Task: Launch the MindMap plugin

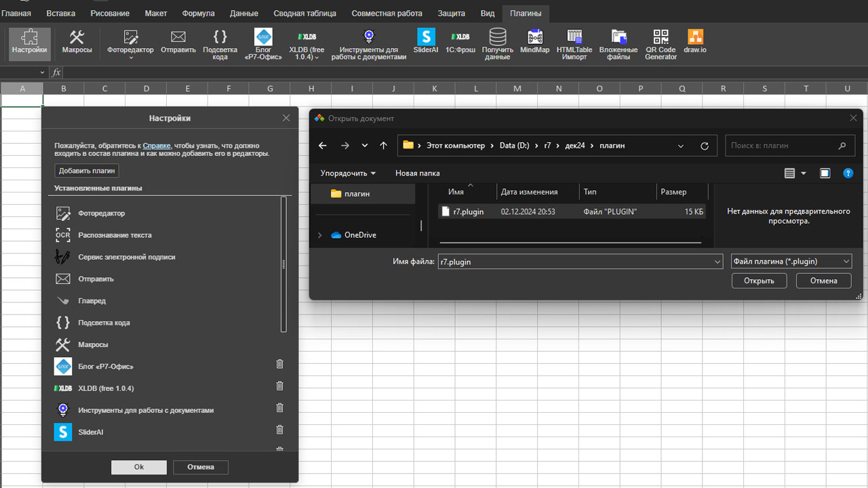Action: tap(534, 42)
